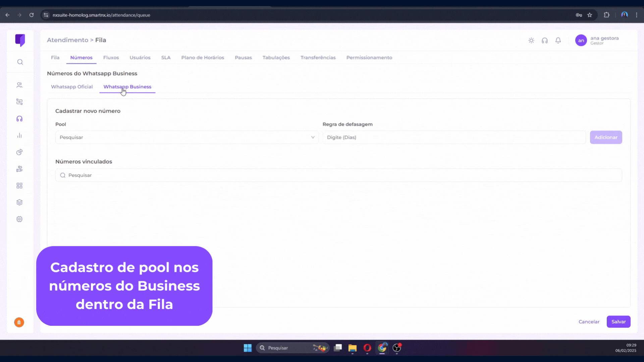Click the sidebar icon below the pie chart
Screen dimensions: 644x362
click(19, 169)
